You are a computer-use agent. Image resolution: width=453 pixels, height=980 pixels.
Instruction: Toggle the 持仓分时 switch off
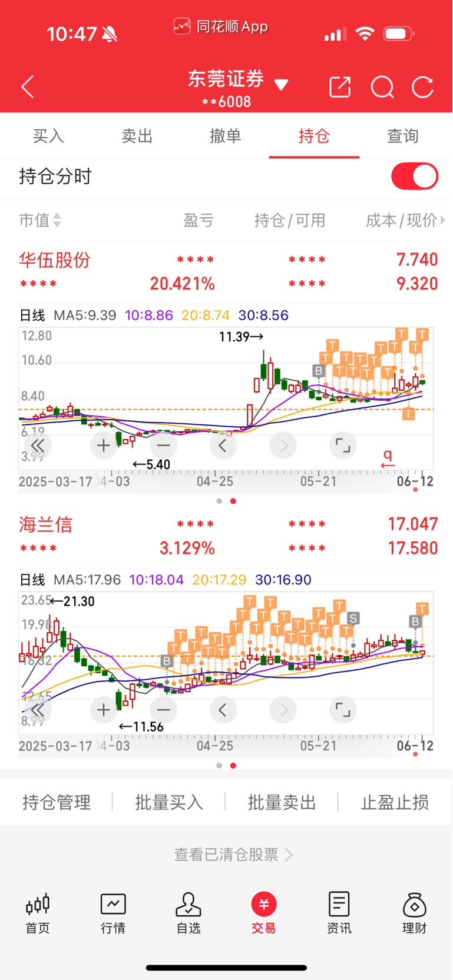tap(415, 177)
